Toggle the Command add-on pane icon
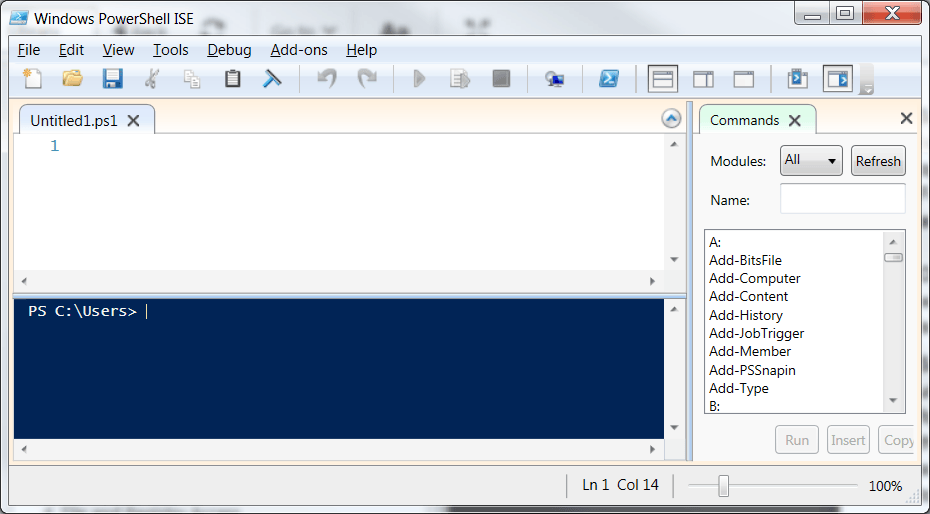This screenshot has width=930, height=514. click(x=837, y=78)
